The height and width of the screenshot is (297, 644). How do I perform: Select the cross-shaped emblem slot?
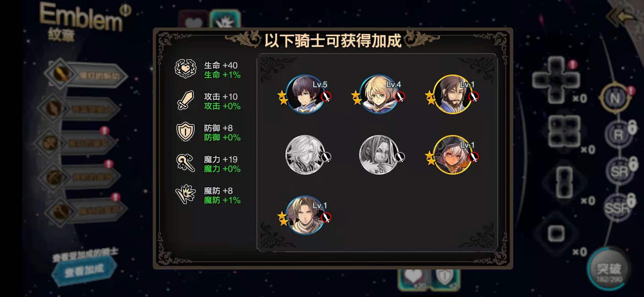(x=556, y=80)
